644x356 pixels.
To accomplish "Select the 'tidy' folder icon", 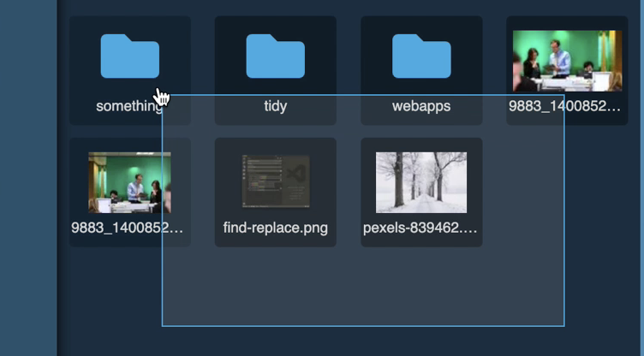I will coord(275,56).
